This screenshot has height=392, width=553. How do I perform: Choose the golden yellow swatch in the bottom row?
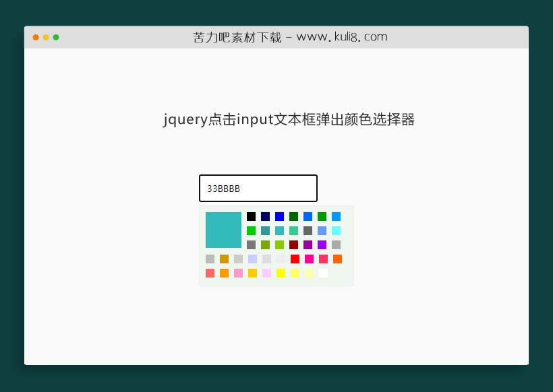click(252, 273)
